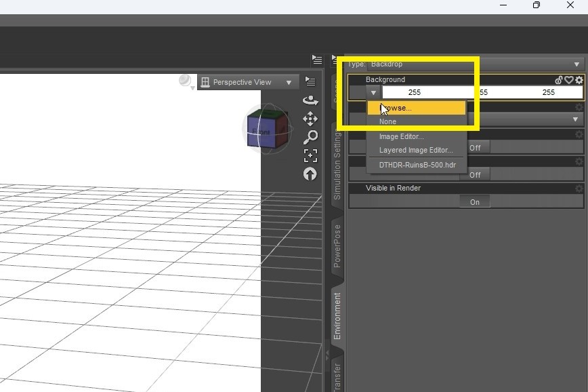The height and width of the screenshot is (392, 588).
Task: Open Image Editor... from the menu
Action: point(416,137)
